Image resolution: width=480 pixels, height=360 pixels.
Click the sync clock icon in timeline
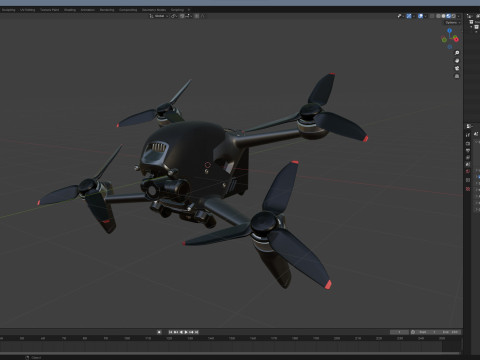point(413,332)
